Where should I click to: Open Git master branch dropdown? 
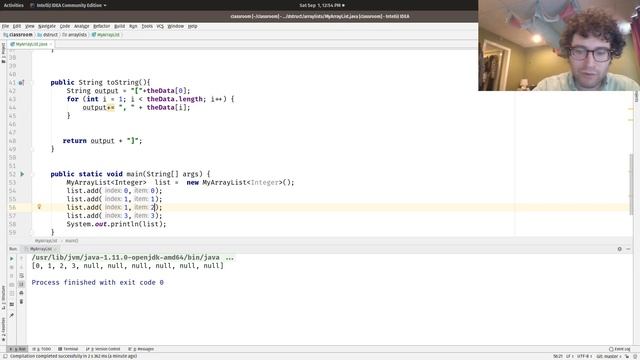(609, 356)
